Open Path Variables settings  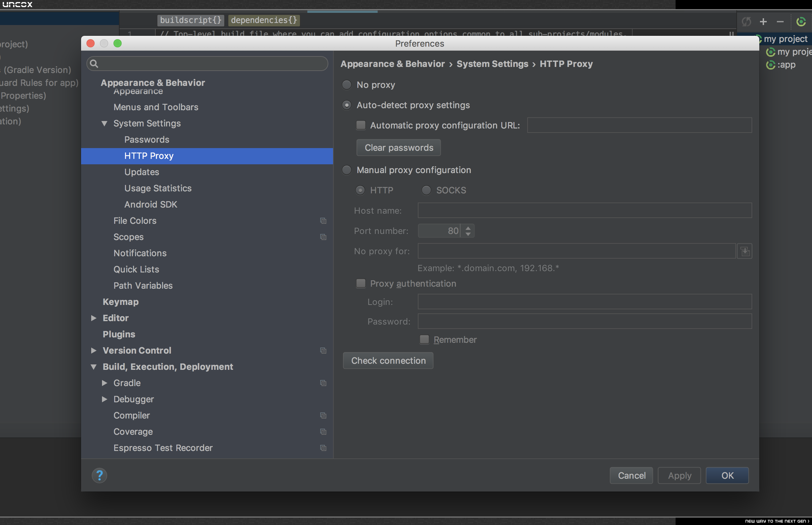(143, 286)
